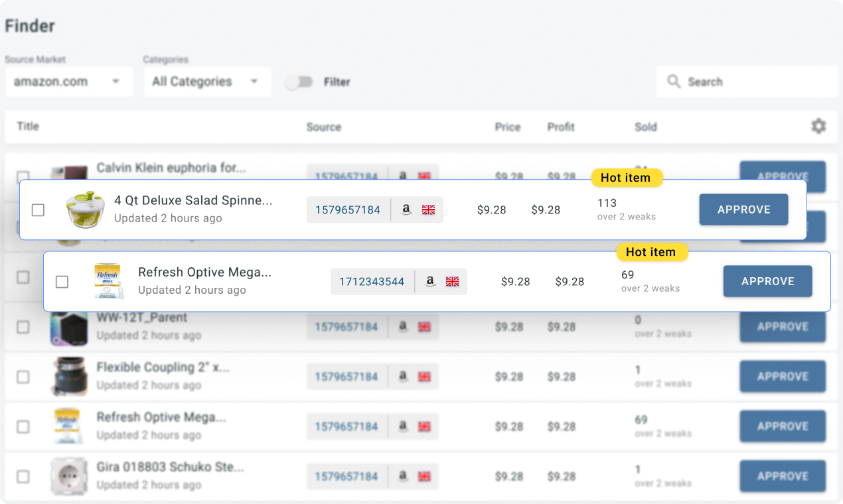The height and width of the screenshot is (504, 843).
Task: Open the Gira socket product thumbnail
Action: pyautogui.click(x=69, y=476)
